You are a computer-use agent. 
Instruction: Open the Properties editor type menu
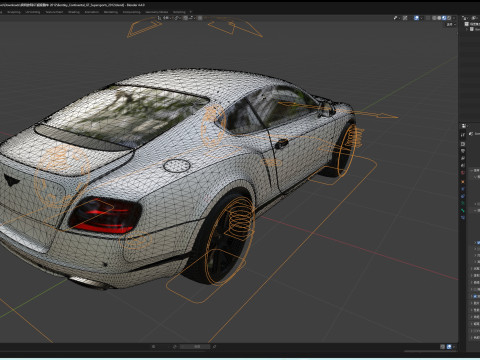tap(464, 126)
